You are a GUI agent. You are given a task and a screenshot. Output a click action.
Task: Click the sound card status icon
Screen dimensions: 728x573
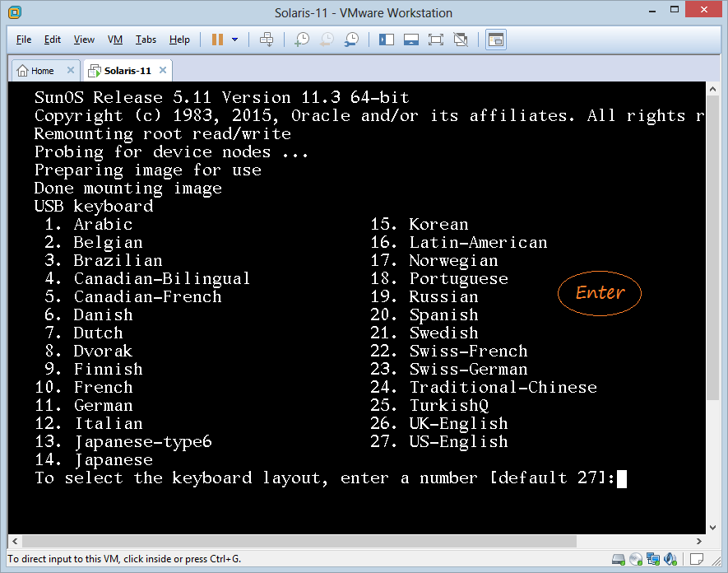[x=670, y=559]
